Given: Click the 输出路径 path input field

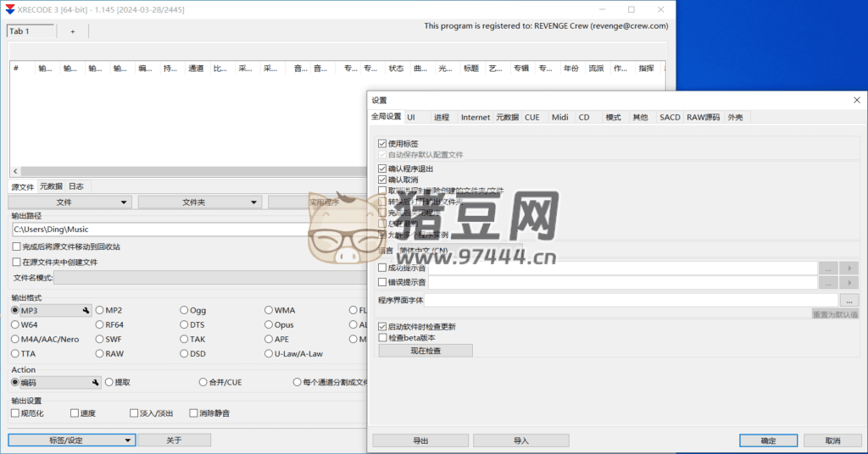Looking at the screenshot, I should tap(161, 230).
